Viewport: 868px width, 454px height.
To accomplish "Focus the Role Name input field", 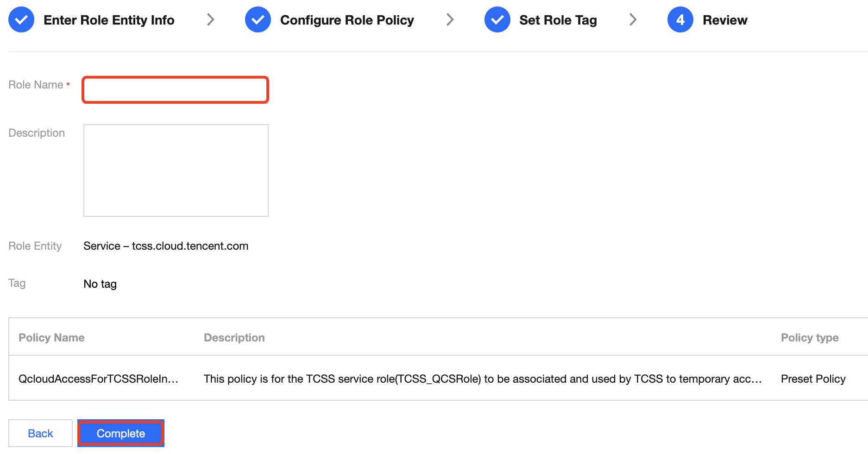I will tap(176, 89).
